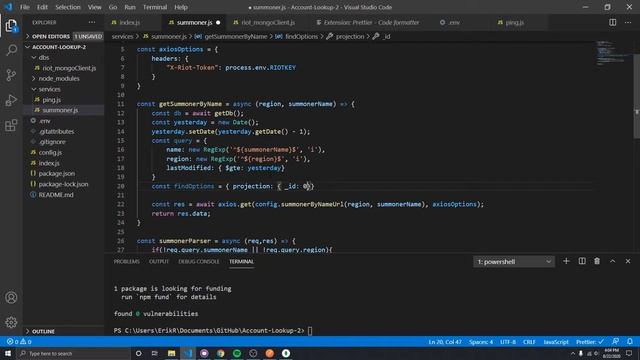The width and height of the screenshot is (640, 360).
Task: Open the File menu
Action: pos(24,7)
